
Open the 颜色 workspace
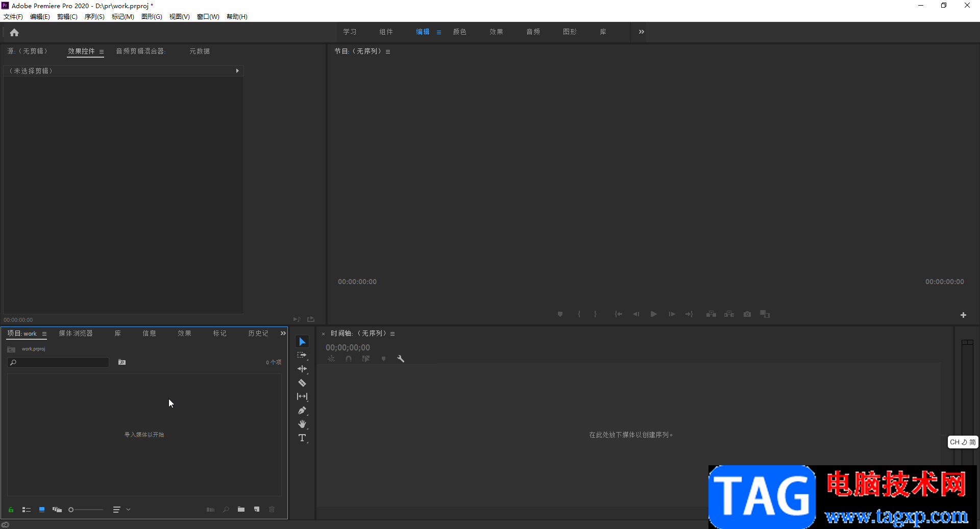coord(459,32)
